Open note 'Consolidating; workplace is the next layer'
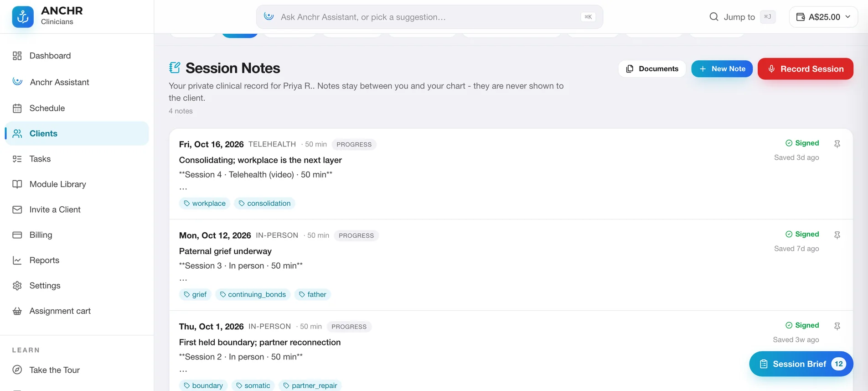 point(260,160)
